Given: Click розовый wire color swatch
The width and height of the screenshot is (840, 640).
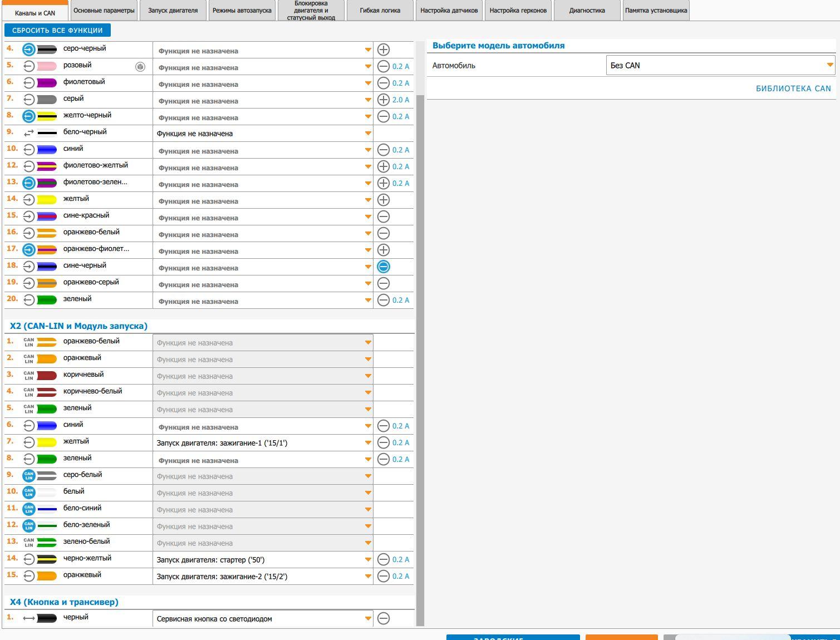Looking at the screenshot, I should point(47,66).
